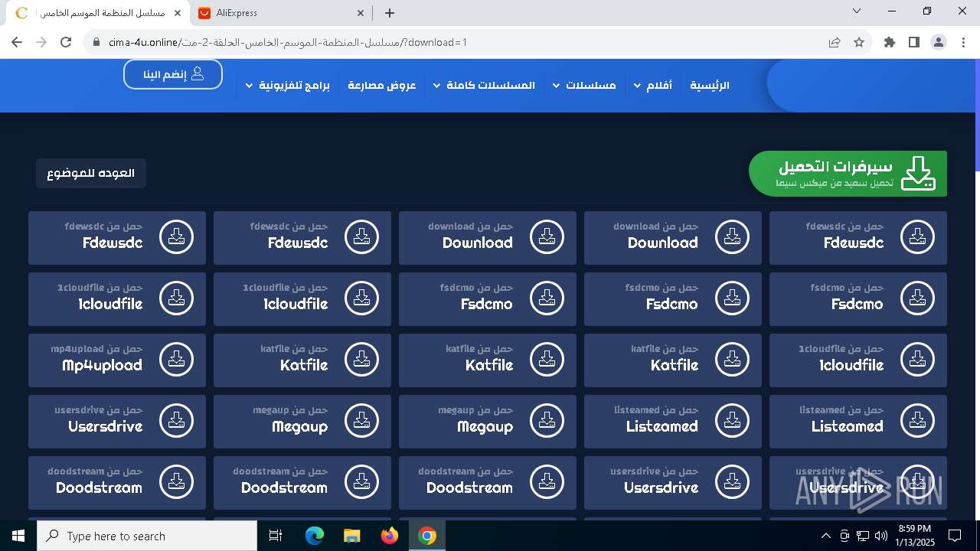Open عروض مصارعة menu item
The height and width of the screenshot is (551, 980).
[x=381, y=86]
